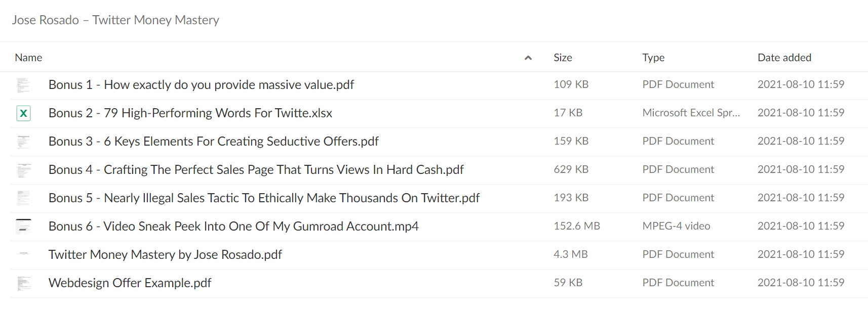868x314 pixels.
Task: Click the PDF thumbnail icon for Bonus 4
Action: [23, 170]
